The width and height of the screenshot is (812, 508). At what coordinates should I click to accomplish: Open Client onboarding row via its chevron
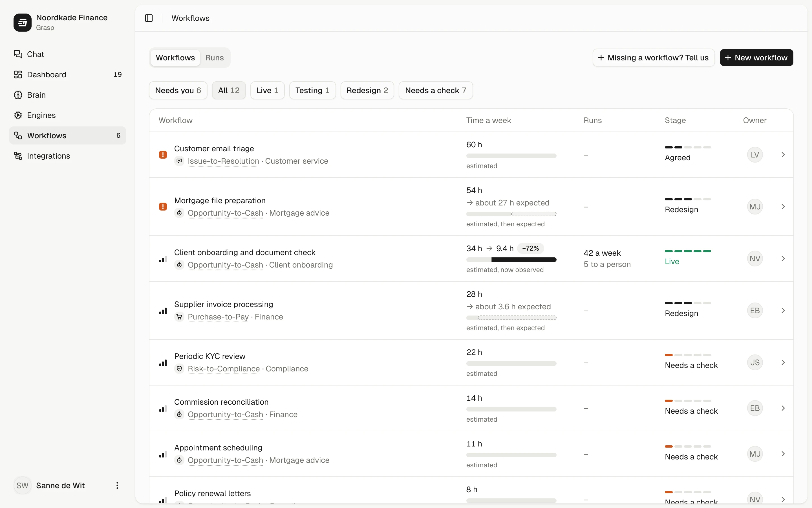pos(783,258)
